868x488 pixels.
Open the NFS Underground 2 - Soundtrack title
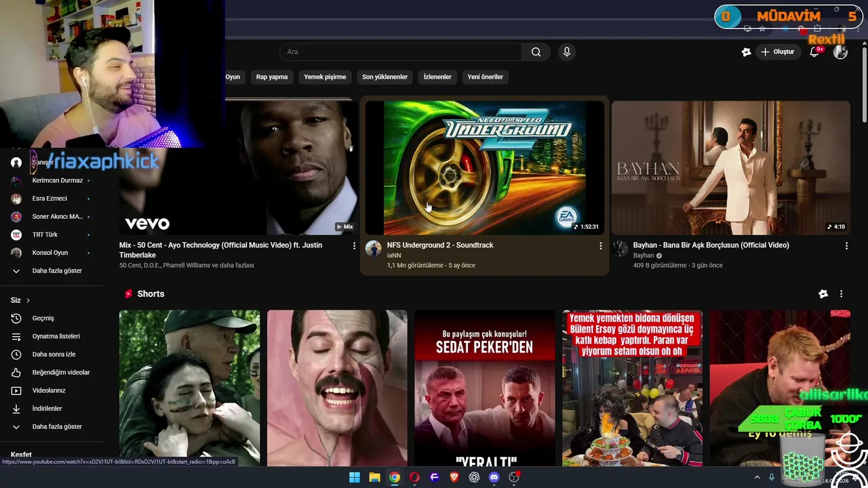click(x=440, y=245)
